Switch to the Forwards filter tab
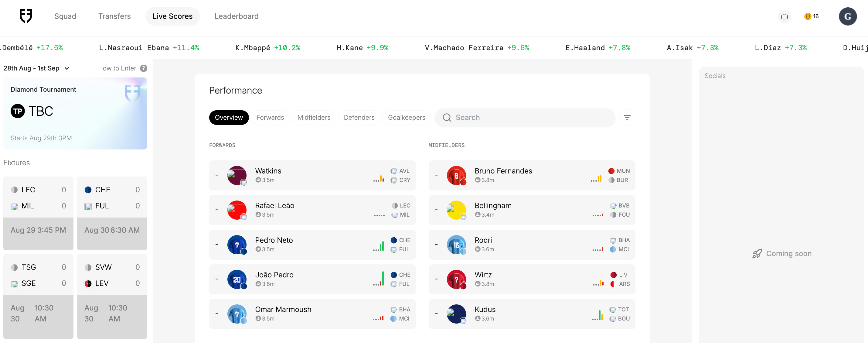Screen dimensions: 868x343 270,117
